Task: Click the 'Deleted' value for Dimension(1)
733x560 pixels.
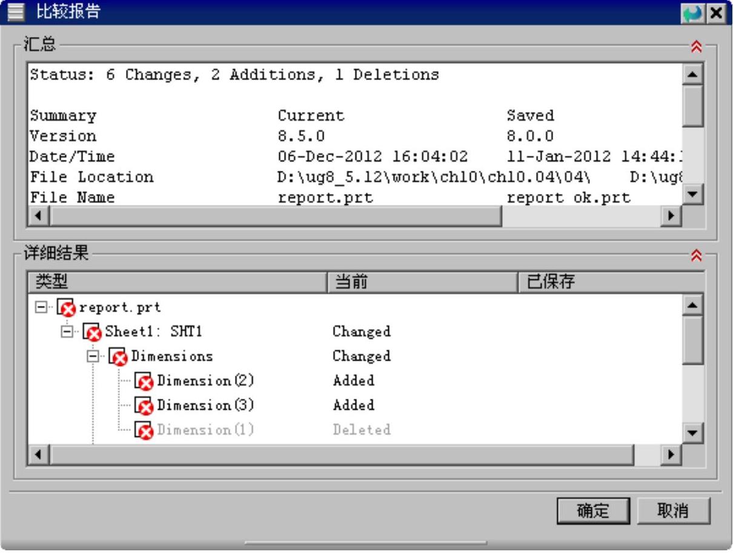Action: (362, 430)
